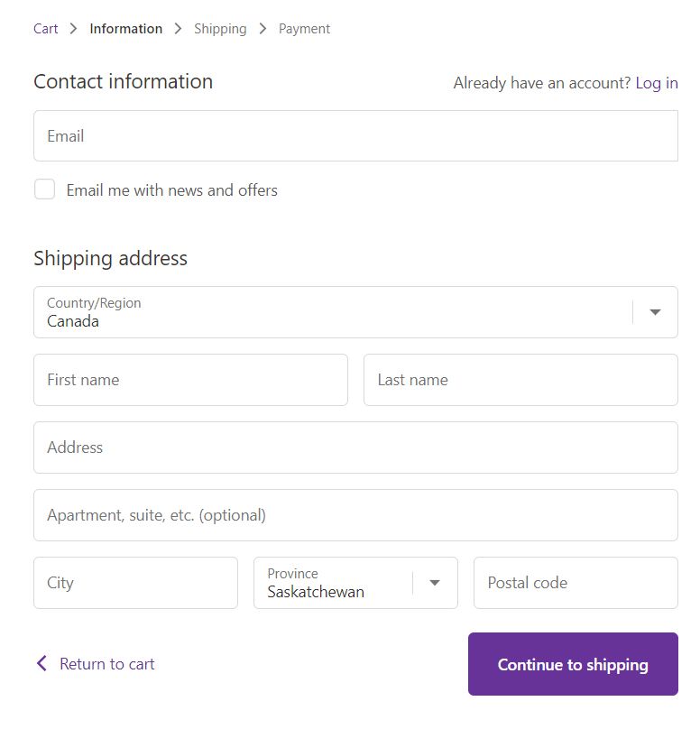Focus the Email input field
Viewport: 700px width, 729px height.
point(355,136)
